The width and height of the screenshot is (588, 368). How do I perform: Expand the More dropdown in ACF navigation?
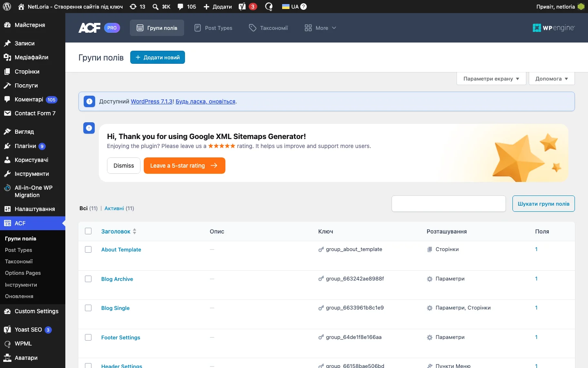[320, 28]
